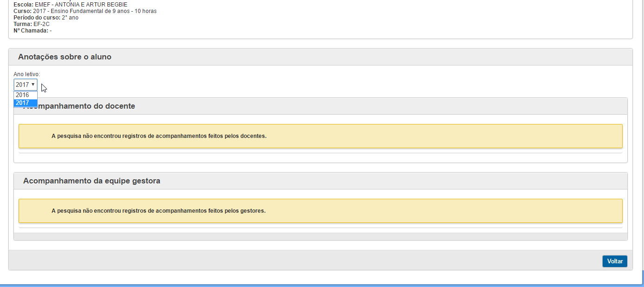Click the Escola line 'EMEF - ANTONIA E ARTUR BEGBIE'
This screenshot has width=644, height=287.
(x=70, y=4)
